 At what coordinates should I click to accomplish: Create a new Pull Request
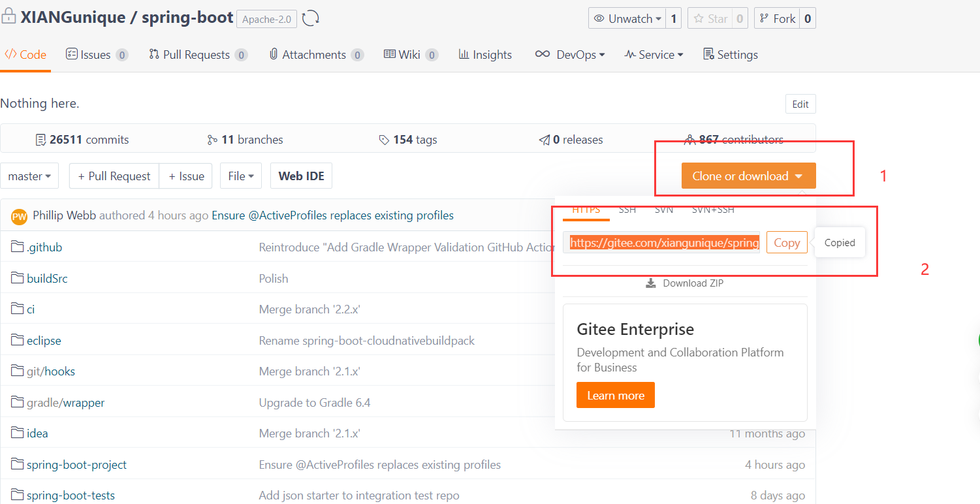coord(114,176)
